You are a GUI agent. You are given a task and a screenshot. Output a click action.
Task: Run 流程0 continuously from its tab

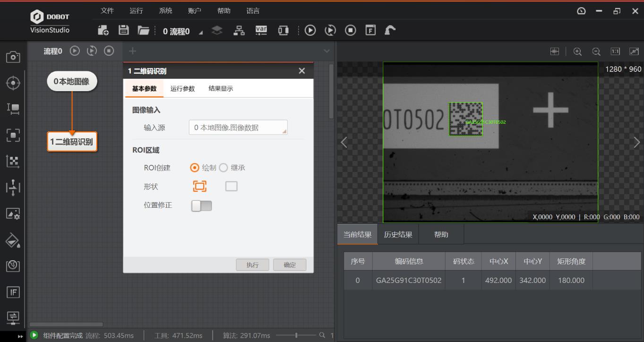[92, 51]
